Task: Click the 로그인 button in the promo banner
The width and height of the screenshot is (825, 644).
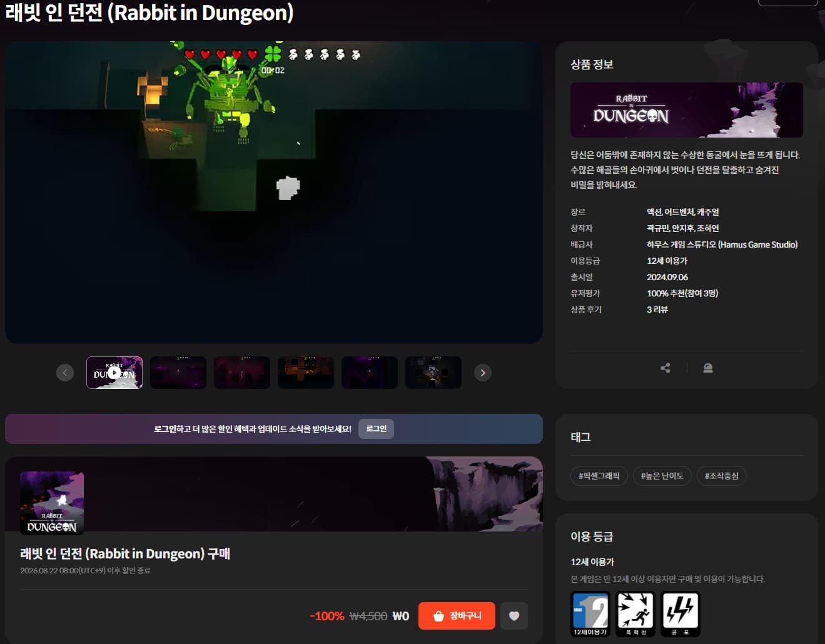Action: tap(376, 429)
